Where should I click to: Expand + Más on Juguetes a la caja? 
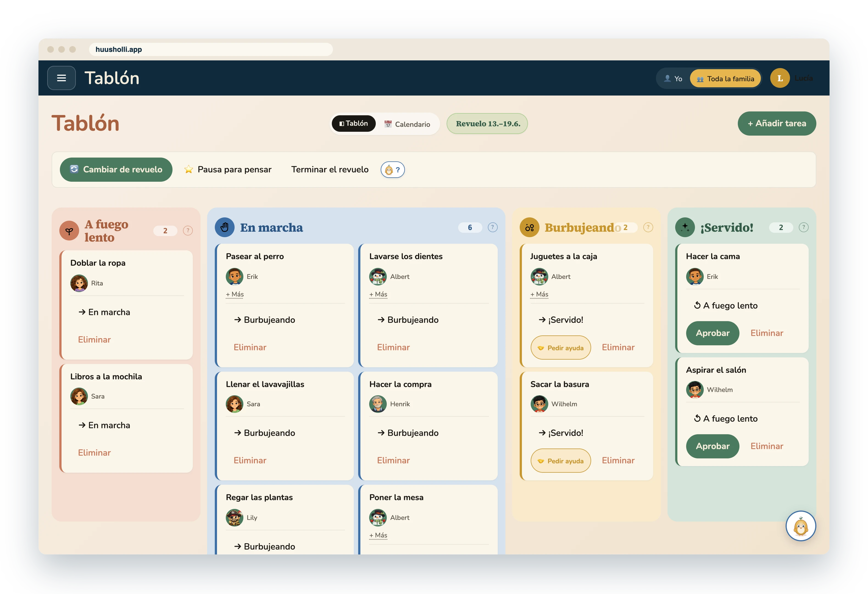[x=539, y=294]
